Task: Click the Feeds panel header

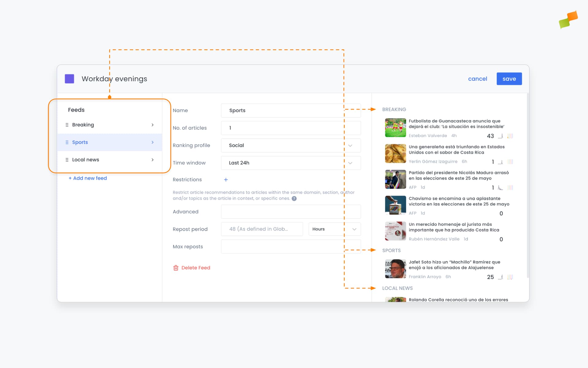Action: tap(76, 110)
